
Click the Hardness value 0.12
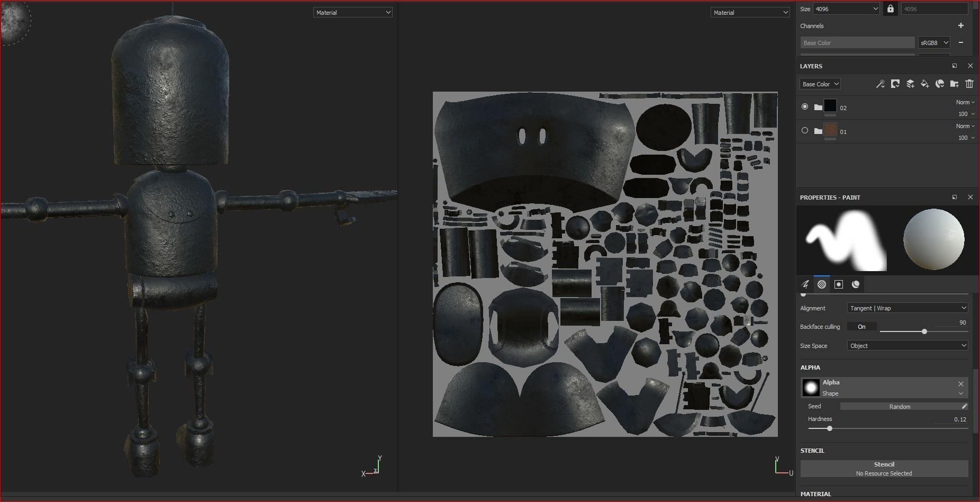click(x=960, y=419)
